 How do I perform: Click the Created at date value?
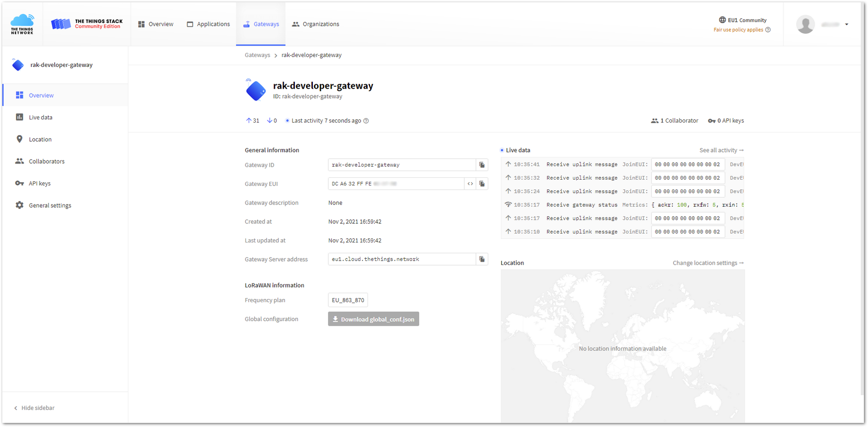pos(355,222)
